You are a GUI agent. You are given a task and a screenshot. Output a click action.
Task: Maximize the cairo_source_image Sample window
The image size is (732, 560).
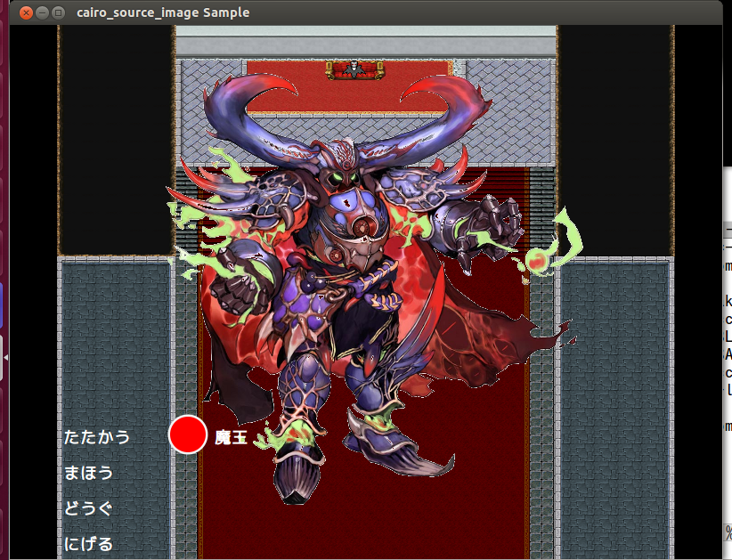(x=59, y=12)
